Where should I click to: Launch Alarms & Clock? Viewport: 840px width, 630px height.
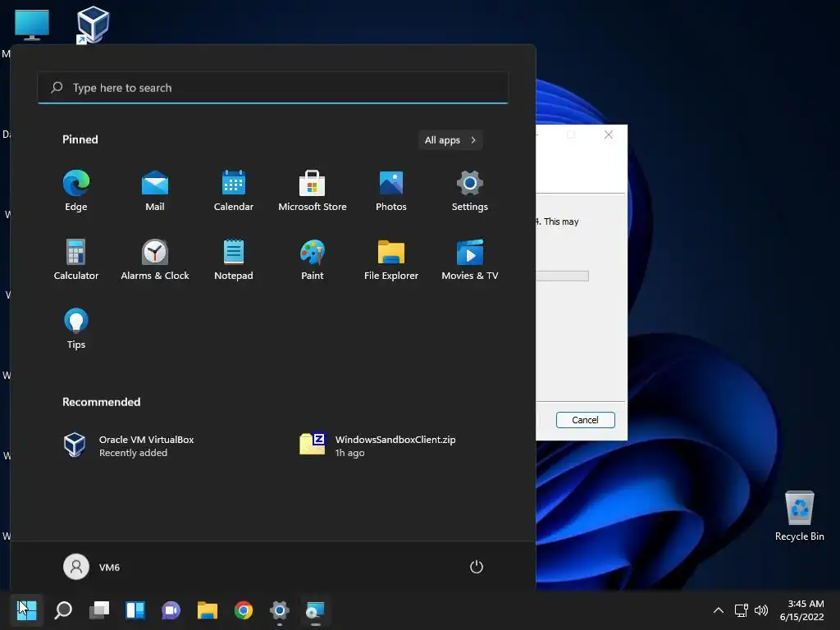(x=155, y=260)
